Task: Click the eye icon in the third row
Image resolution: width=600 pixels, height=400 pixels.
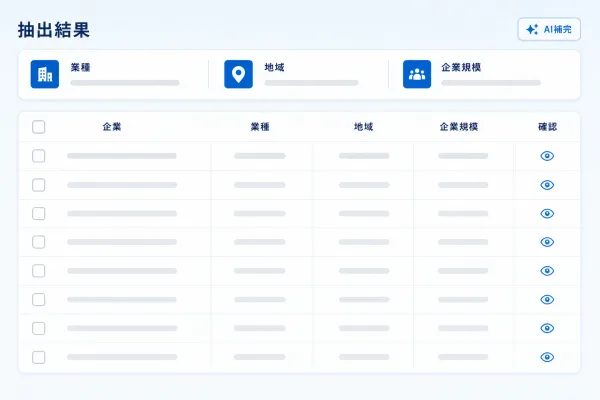Action: pos(547,214)
